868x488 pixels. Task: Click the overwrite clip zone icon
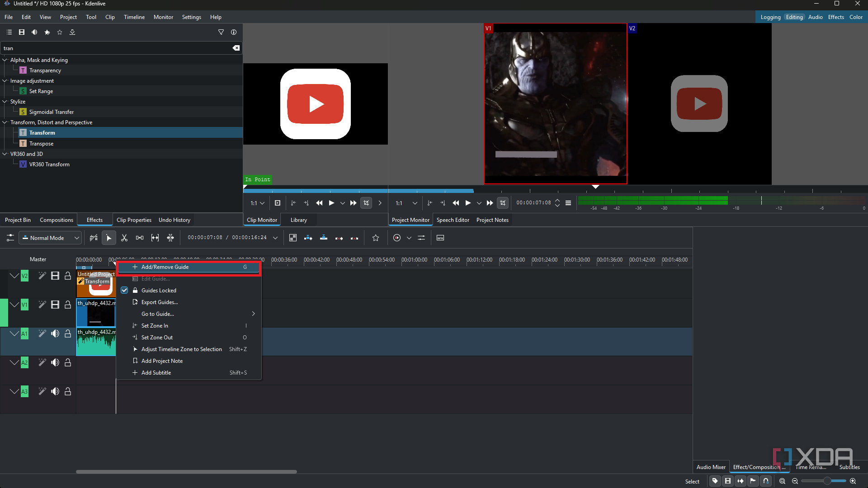point(324,238)
